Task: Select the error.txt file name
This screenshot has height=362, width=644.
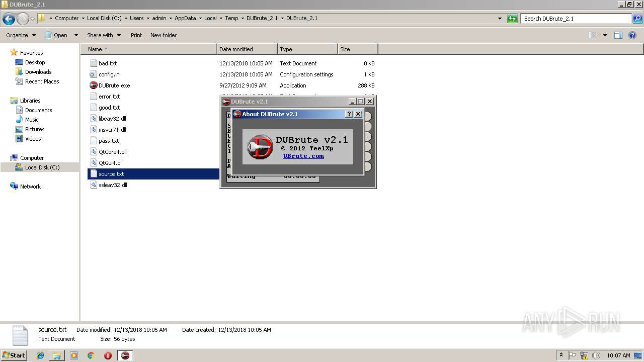Action: pyautogui.click(x=109, y=97)
